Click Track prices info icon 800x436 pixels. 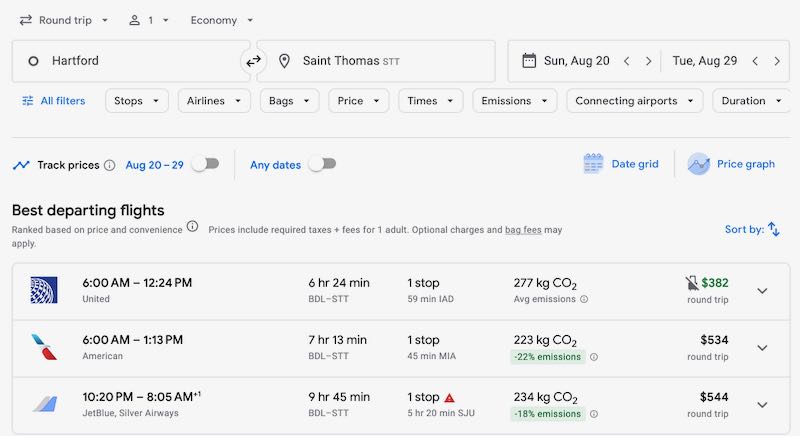[110, 165]
